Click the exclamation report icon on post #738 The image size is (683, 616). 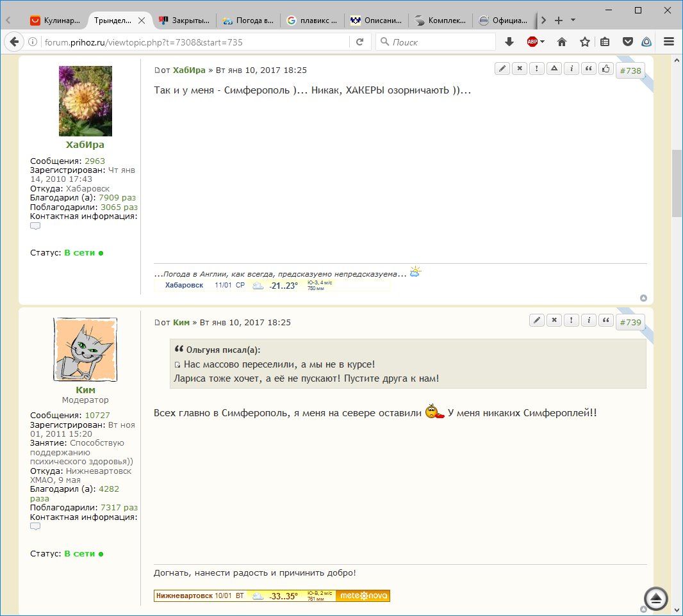pos(537,69)
